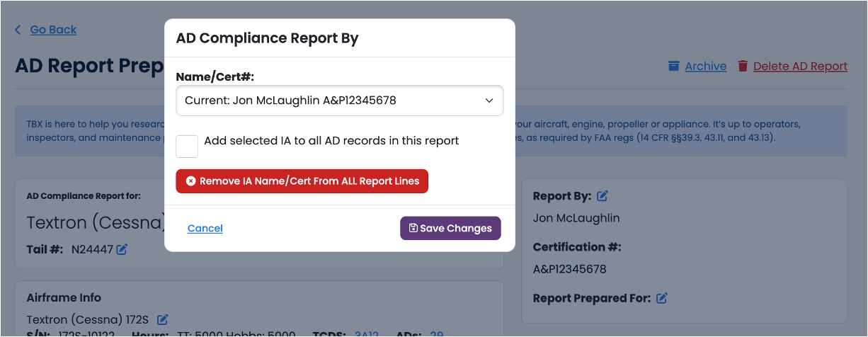Click the edit icon beside Tail # N24447

point(122,249)
